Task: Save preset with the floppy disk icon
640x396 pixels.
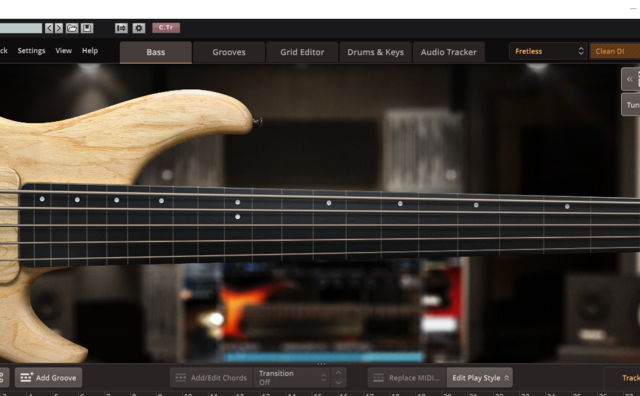Action: pyautogui.click(x=87, y=28)
